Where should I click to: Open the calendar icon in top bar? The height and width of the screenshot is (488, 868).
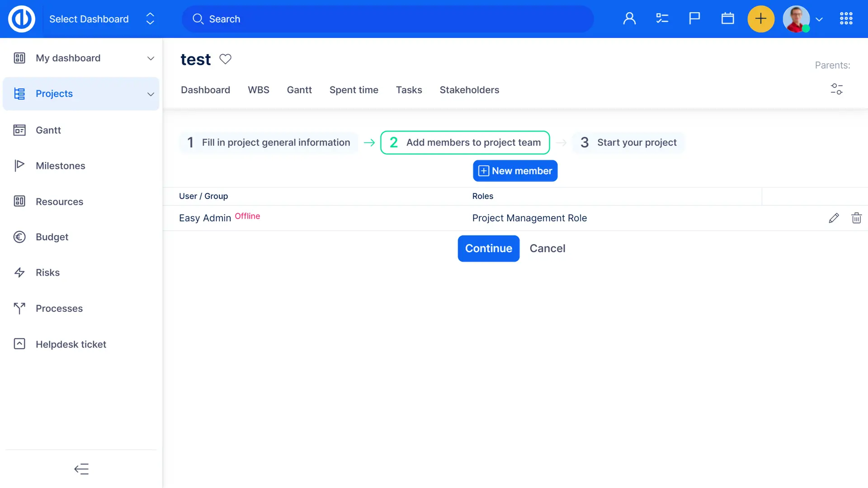point(727,19)
